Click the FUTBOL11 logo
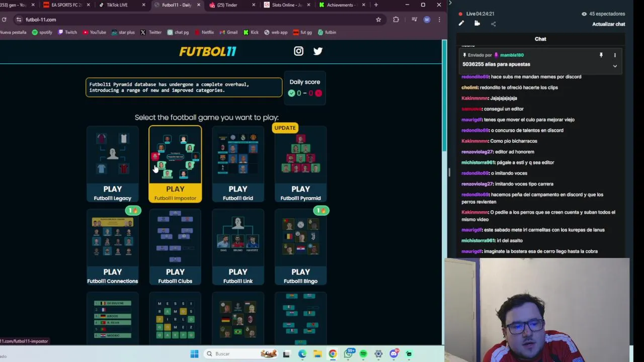644x362 pixels. 208,51
